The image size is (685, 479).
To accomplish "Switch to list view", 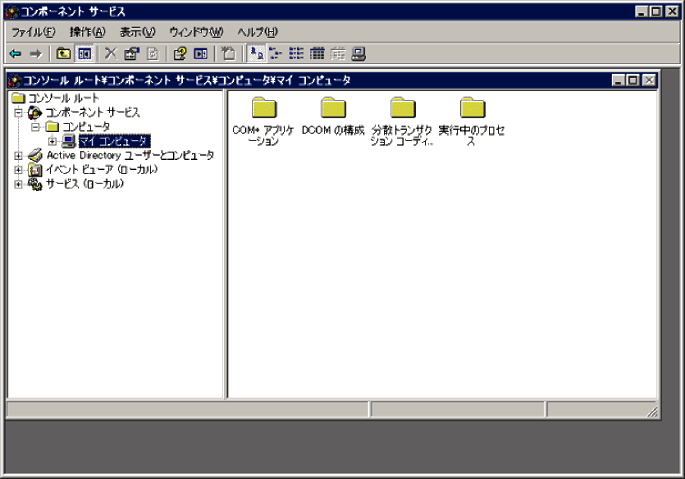I will point(296,54).
